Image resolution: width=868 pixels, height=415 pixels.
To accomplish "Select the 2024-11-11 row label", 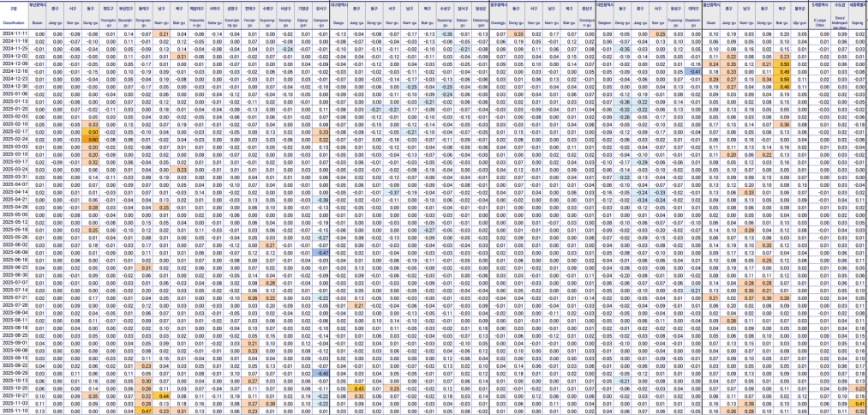I will point(15,33).
